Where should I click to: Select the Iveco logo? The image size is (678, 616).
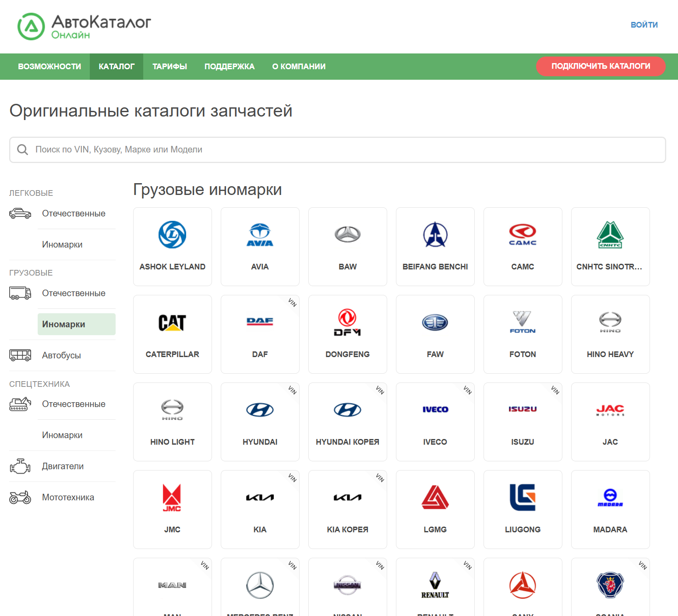pos(435,410)
